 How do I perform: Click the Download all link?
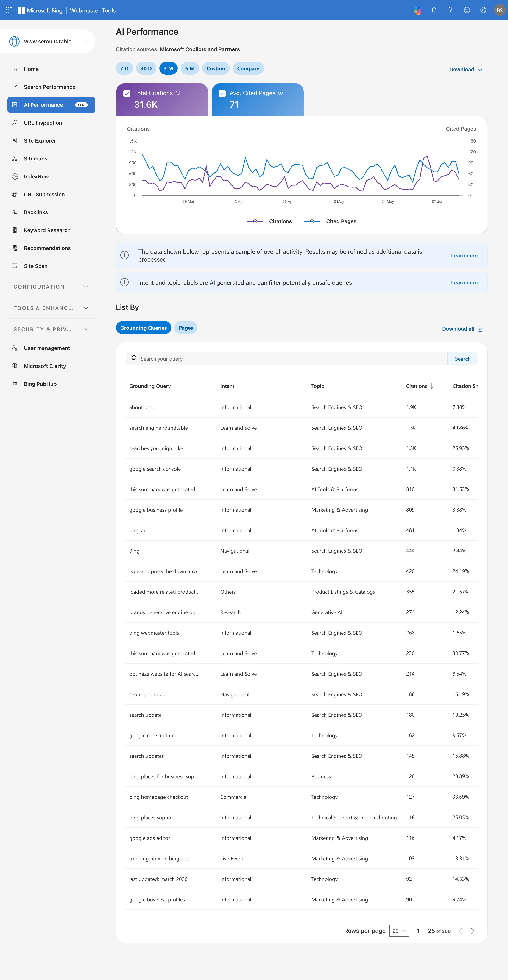(462, 329)
